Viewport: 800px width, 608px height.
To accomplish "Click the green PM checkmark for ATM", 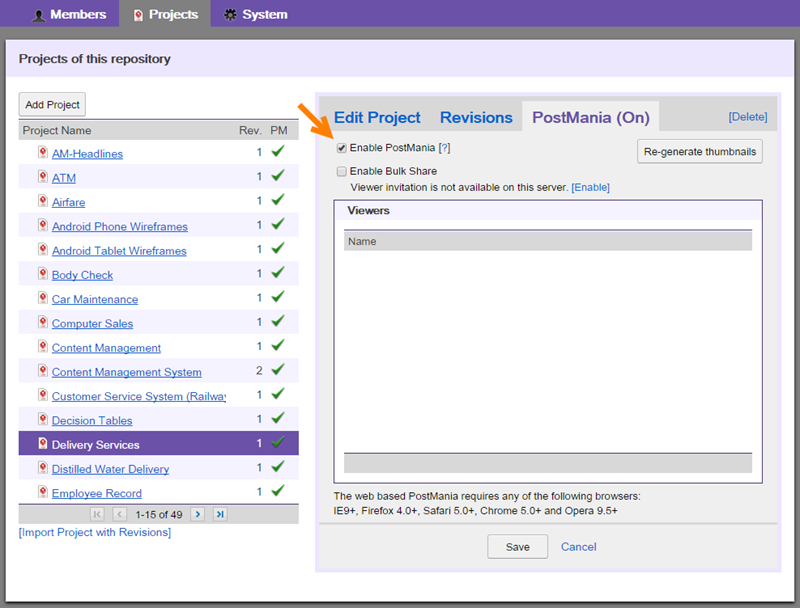I will click(x=278, y=177).
